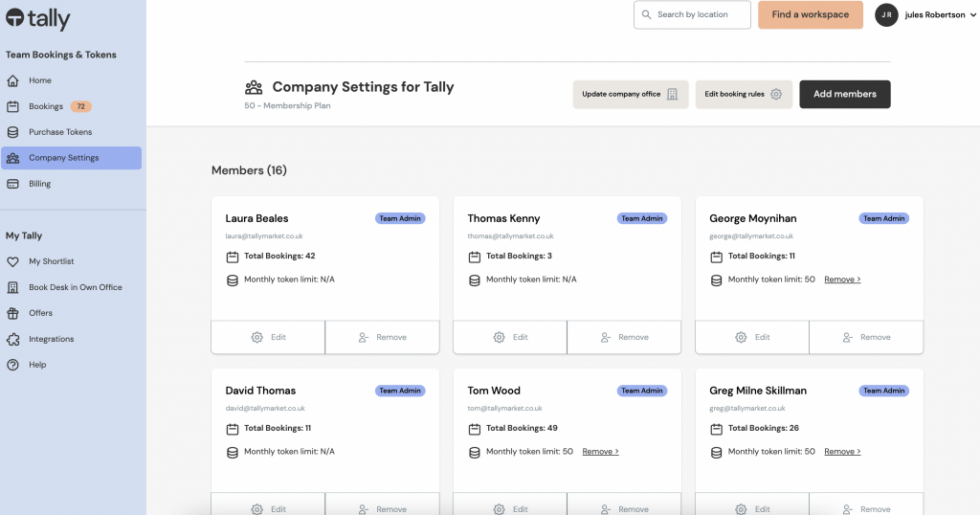
Task: Click the Members (16) heading
Action: (249, 170)
